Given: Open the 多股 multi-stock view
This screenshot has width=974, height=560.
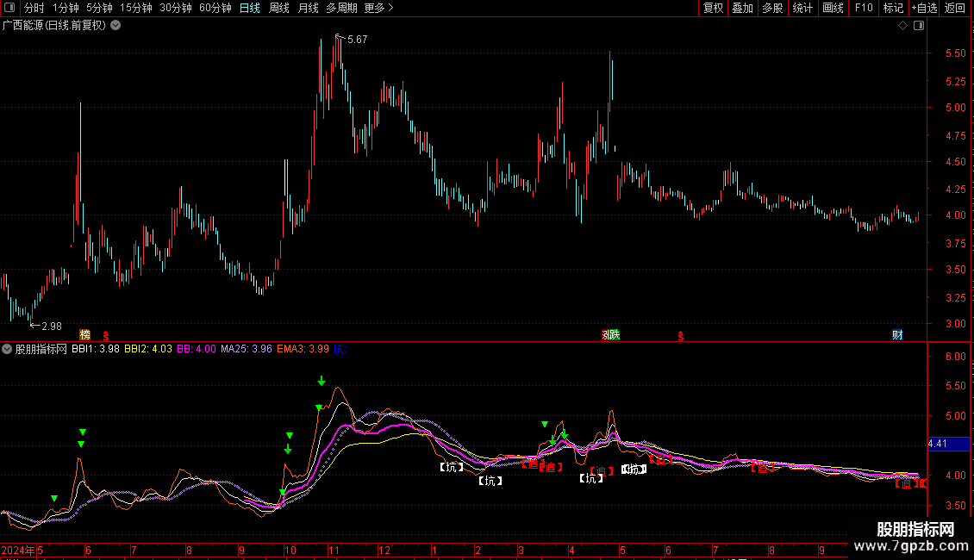Looking at the screenshot, I should [x=772, y=8].
